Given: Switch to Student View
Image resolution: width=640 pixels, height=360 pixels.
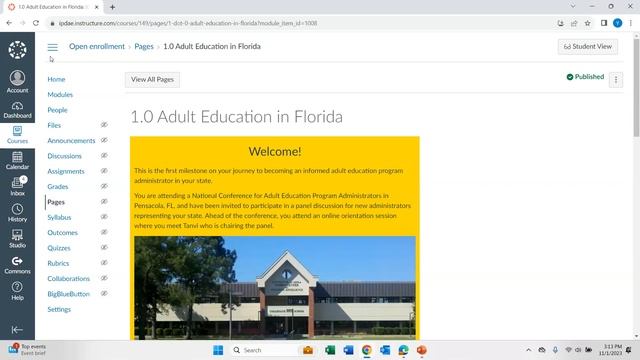Looking at the screenshot, I should [x=588, y=47].
